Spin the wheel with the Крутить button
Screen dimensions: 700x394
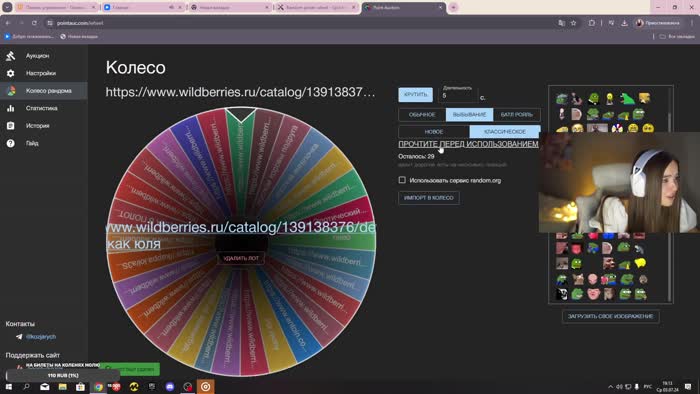416,95
